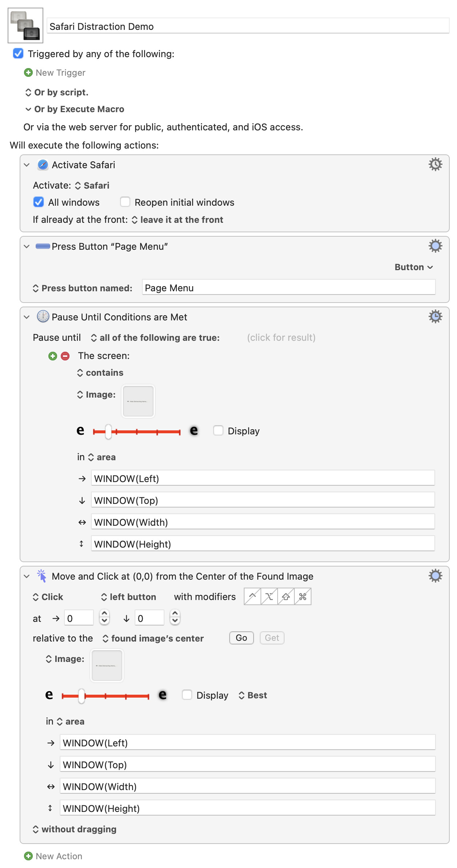The image size is (457, 868).
Task: Expand the Or by script section
Action: (28, 92)
